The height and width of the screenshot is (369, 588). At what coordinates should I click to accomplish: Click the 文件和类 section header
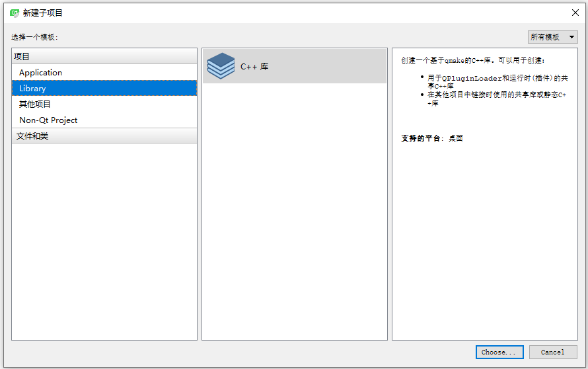click(x=104, y=136)
